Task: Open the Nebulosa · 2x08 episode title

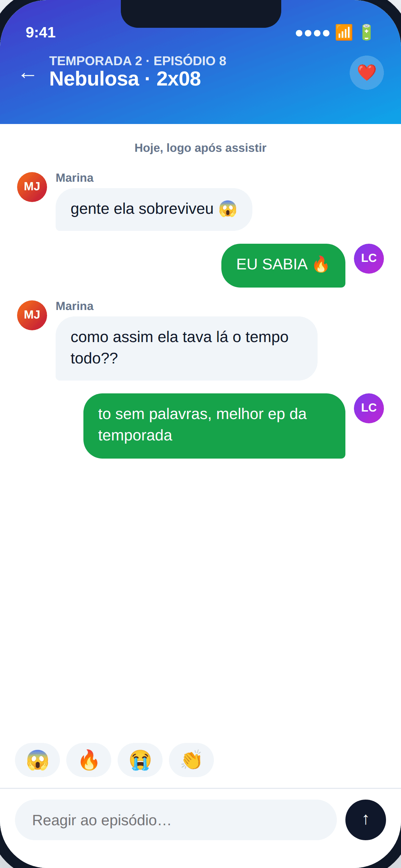Action: [125, 79]
